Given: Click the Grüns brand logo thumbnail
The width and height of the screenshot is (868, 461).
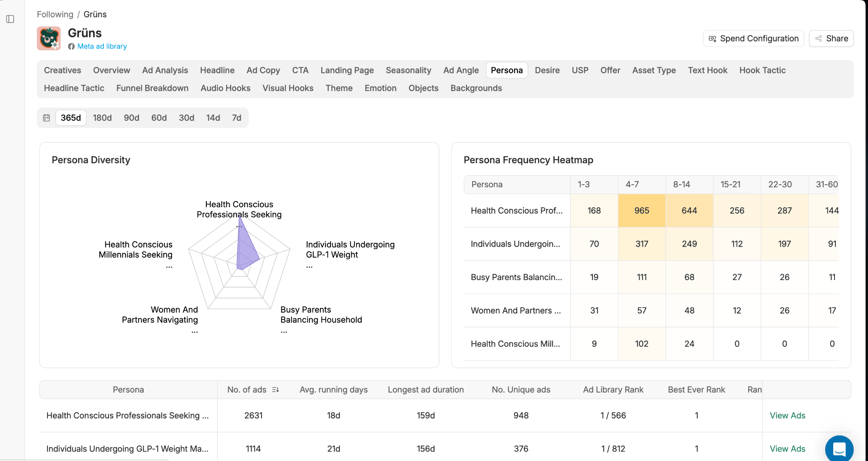Looking at the screenshot, I should click(49, 39).
